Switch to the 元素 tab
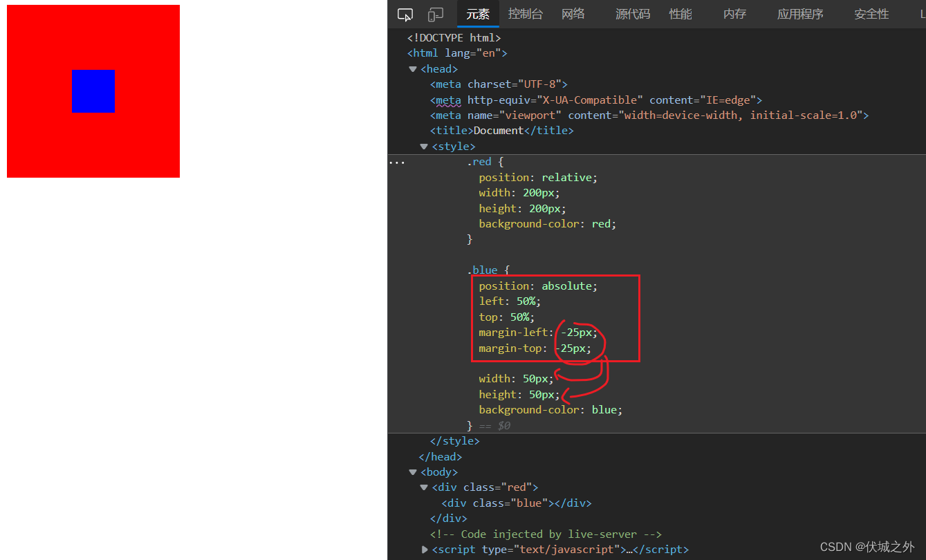The image size is (926, 560). (478, 14)
